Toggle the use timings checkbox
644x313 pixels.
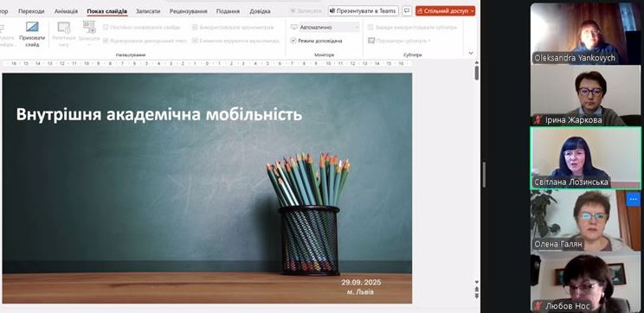point(195,28)
